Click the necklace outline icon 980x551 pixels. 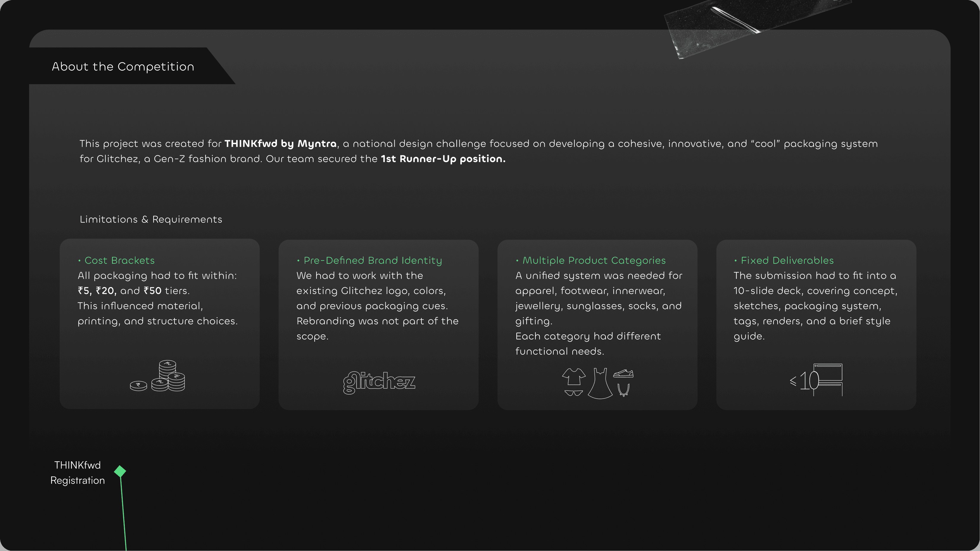pyautogui.click(x=623, y=389)
